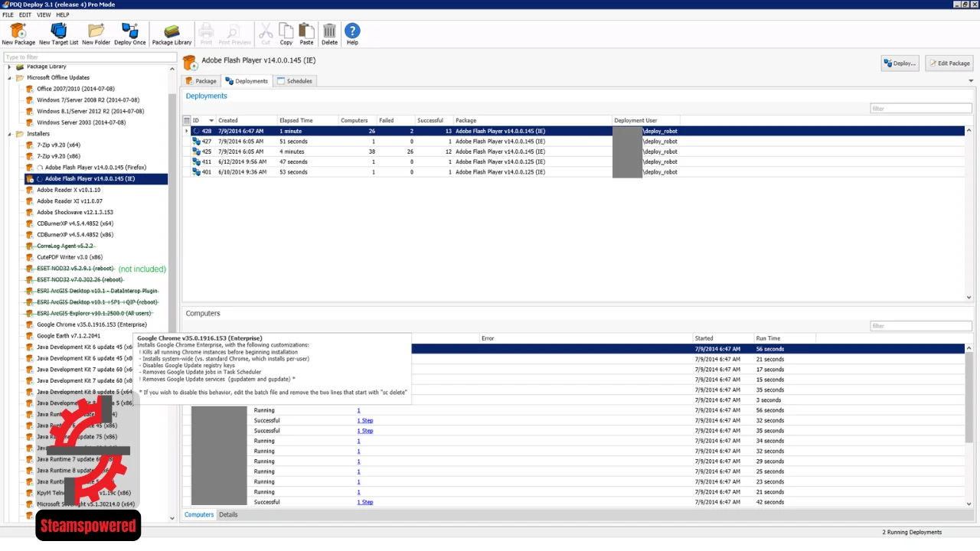
Task: Sort computers by the Run Time column
Action: click(784, 338)
